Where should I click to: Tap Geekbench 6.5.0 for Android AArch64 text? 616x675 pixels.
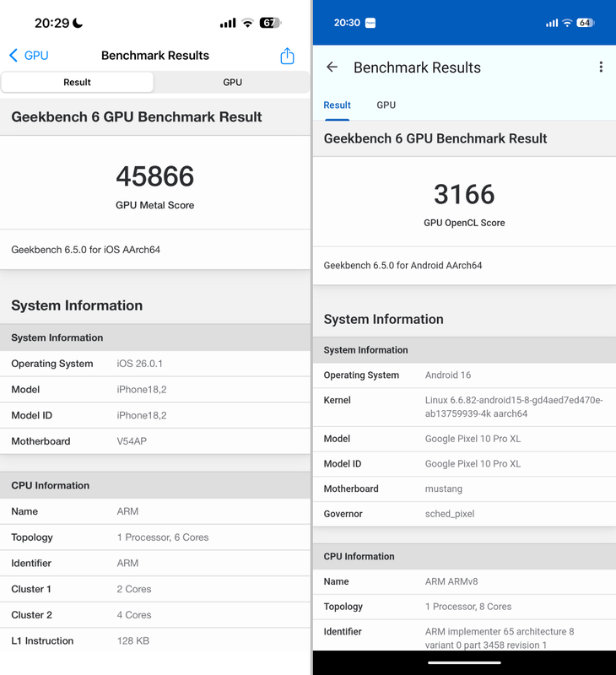click(403, 266)
